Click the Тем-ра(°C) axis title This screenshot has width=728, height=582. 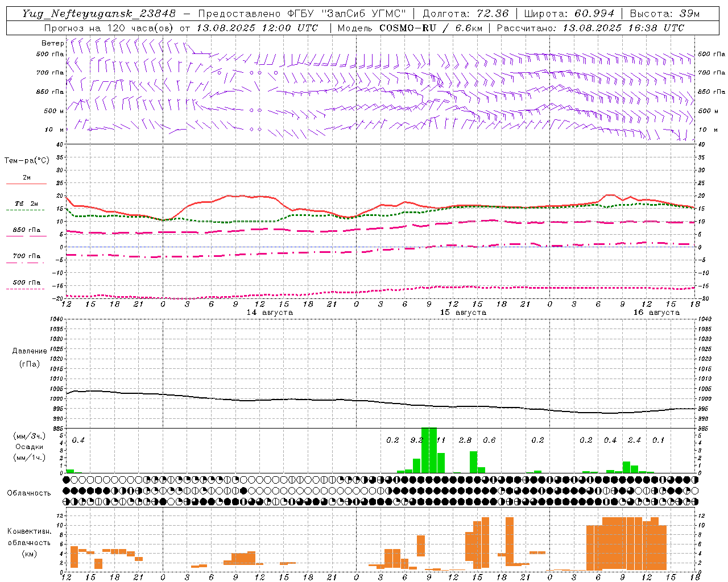(27, 161)
